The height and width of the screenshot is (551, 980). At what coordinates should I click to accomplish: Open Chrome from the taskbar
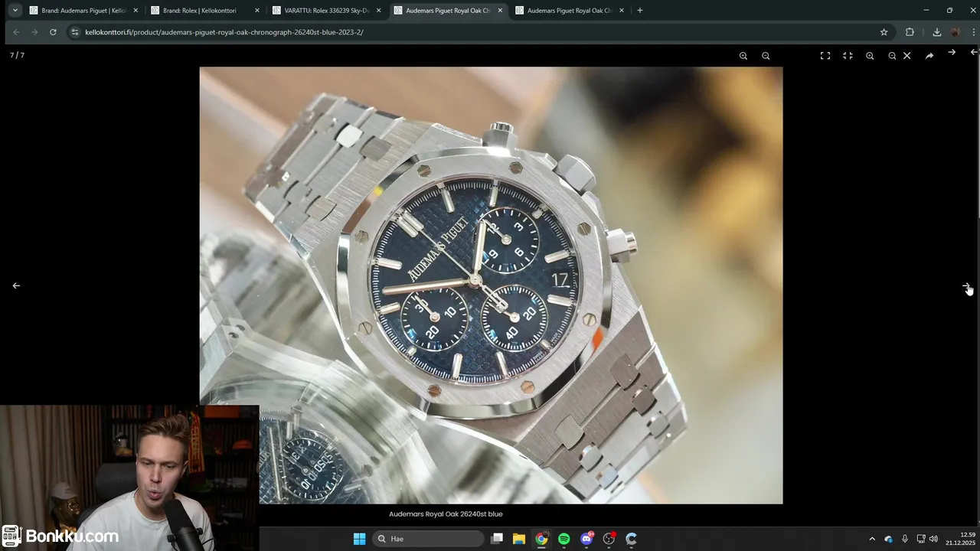[541, 539]
